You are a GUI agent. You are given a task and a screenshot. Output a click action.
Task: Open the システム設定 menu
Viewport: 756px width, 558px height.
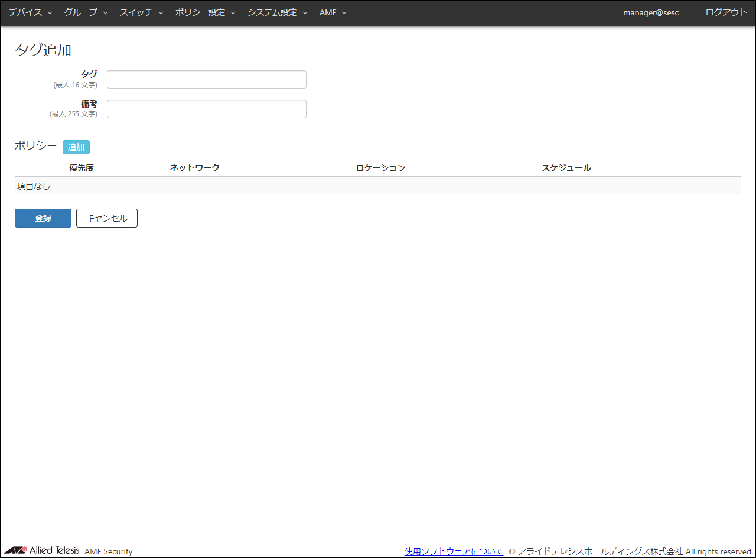click(277, 12)
